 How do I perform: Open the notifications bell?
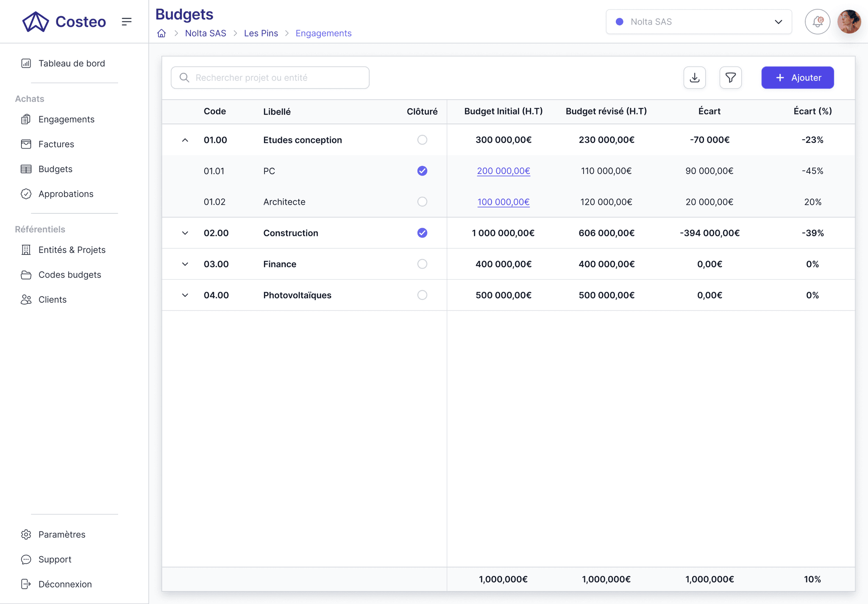[x=817, y=22]
